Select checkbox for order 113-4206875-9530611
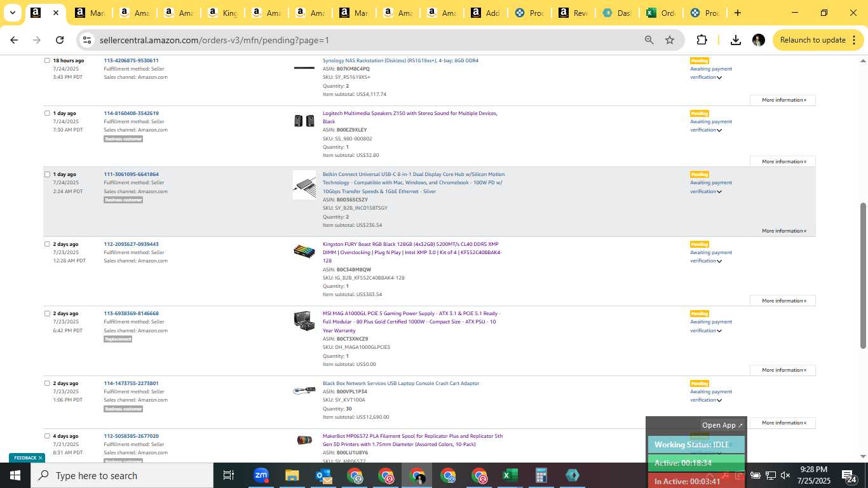868x488 pixels. pyautogui.click(x=47, y=60)
